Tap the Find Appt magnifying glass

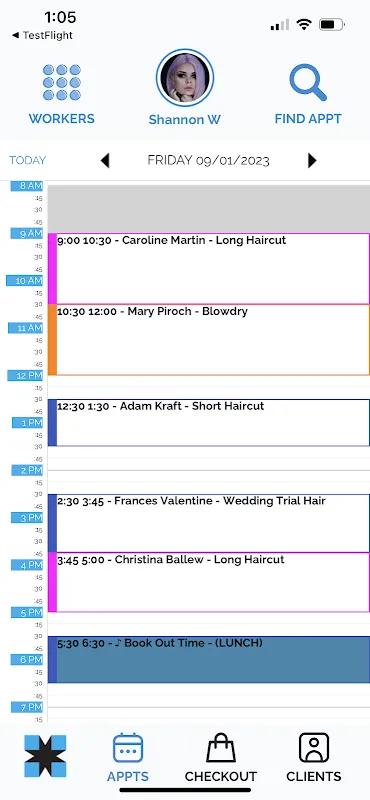point(308,83)
